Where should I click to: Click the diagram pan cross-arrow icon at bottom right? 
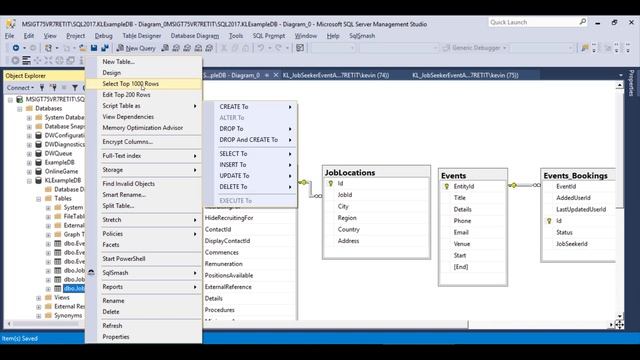[x=619, y=324]
